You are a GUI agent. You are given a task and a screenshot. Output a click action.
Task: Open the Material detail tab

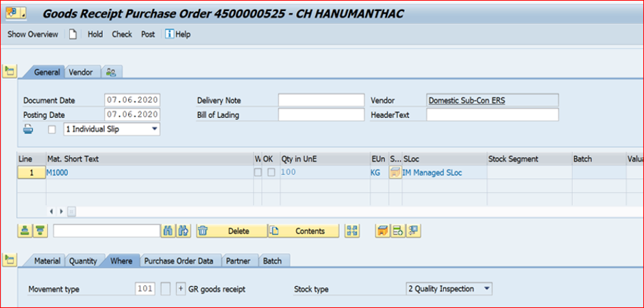(x=47, y=261)
